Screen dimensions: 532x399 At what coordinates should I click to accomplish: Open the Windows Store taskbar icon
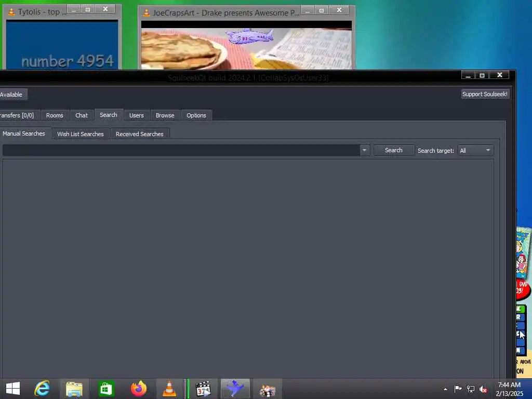(106, 389)
